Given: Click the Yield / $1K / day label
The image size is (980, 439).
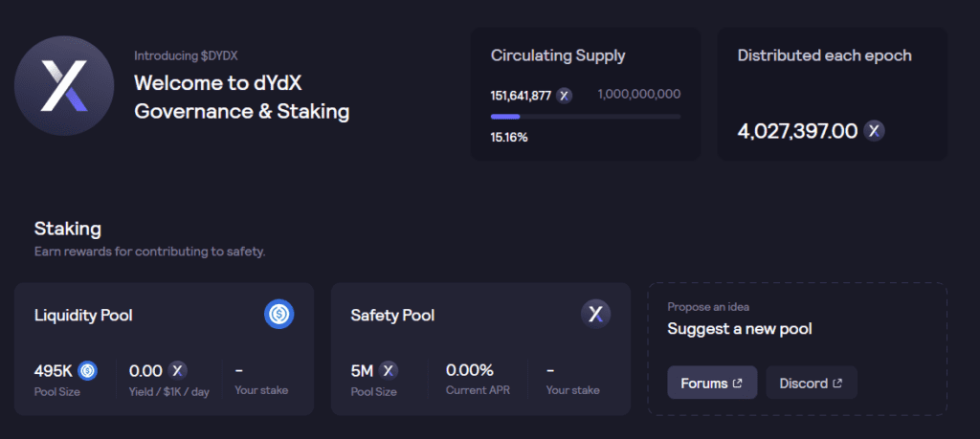Looking at the screenshot, I should [x=168, y=392].
